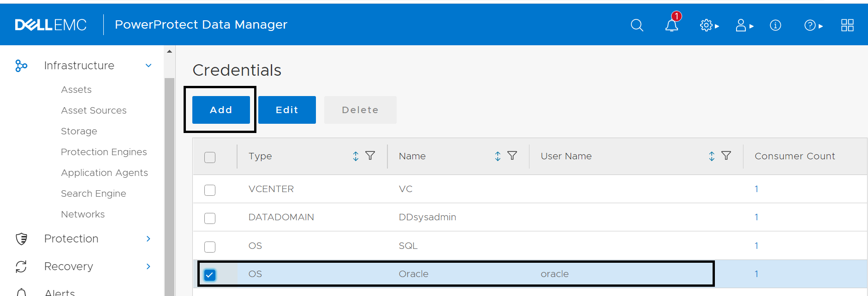Filter the User Name column
This screenshot has height=296, width=868.
[726, 156]
